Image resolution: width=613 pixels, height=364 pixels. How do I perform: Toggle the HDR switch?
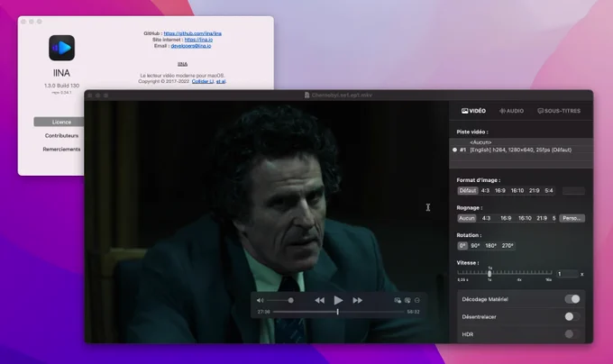[572, 334]
